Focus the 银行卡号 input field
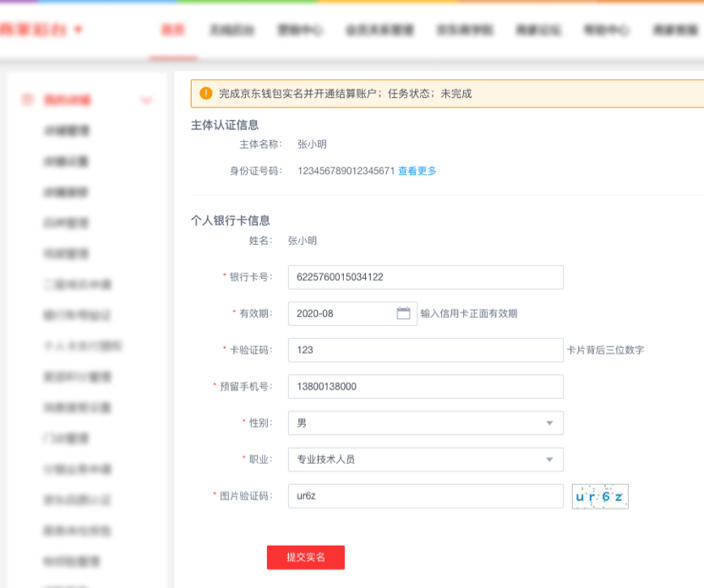Screen dimensions: 704x588 (x=426, y=277)
